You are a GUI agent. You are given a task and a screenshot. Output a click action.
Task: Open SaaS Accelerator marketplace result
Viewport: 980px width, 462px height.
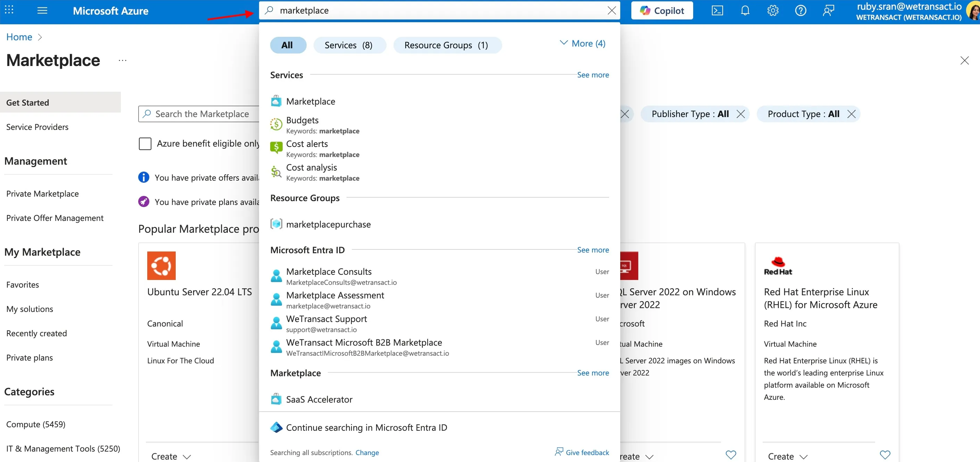pos(439,399)
